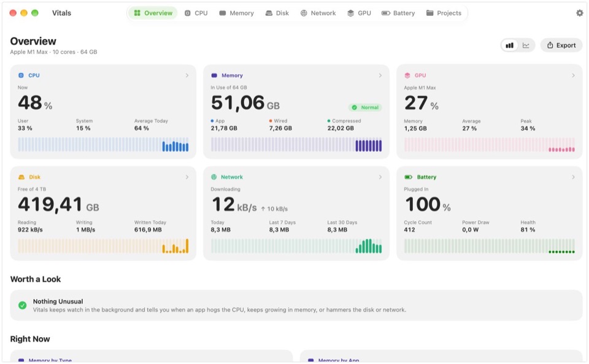Expand CPU card with its chevron
The image size is (589, 364).
point(187,75)
